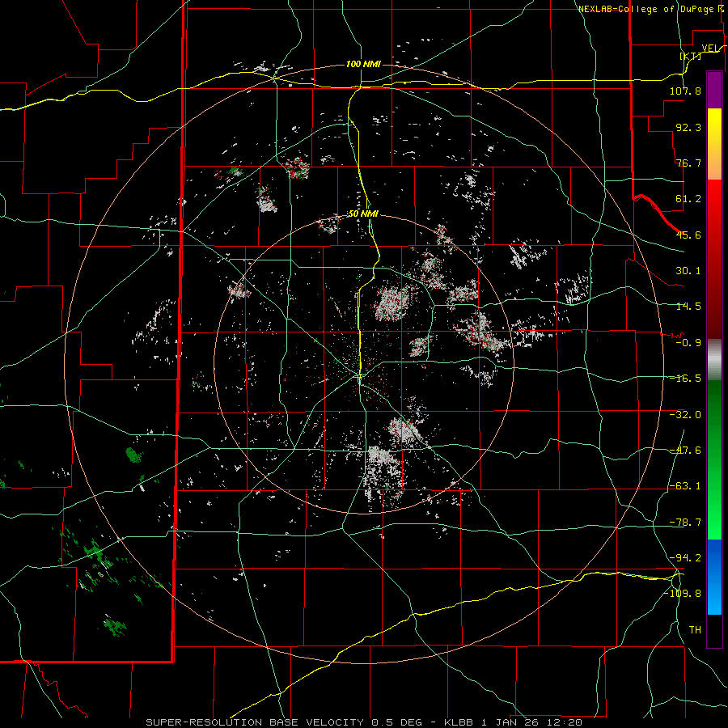Select the 30.1 legend label
The width and height of the screenshot is (728, 728).
(x=688, y=271)
